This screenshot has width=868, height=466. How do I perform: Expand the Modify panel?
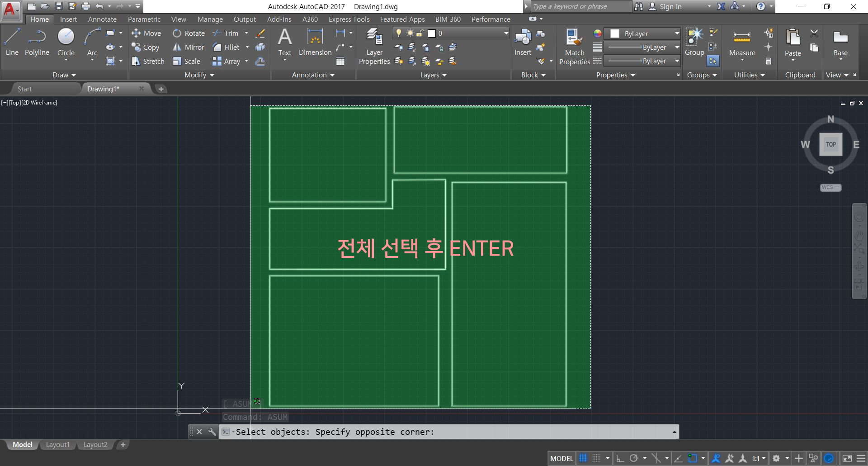pyautogui.click(x=199, y=75)
